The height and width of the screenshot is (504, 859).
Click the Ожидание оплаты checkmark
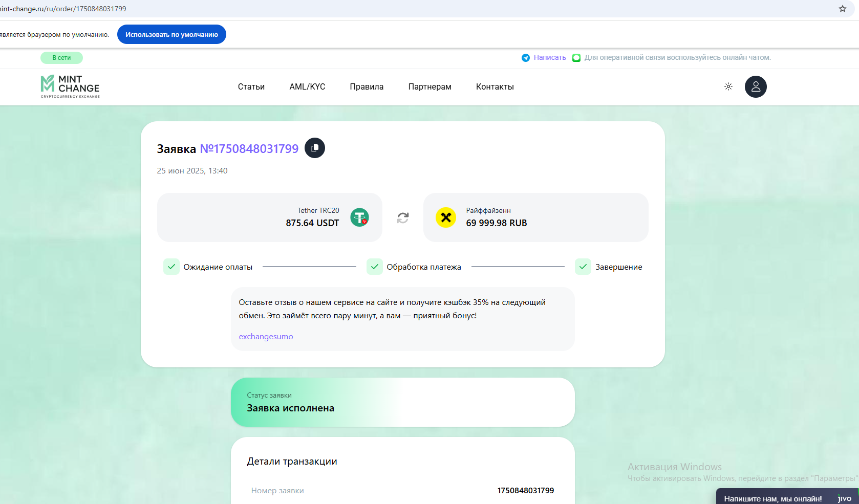point(171,267)
